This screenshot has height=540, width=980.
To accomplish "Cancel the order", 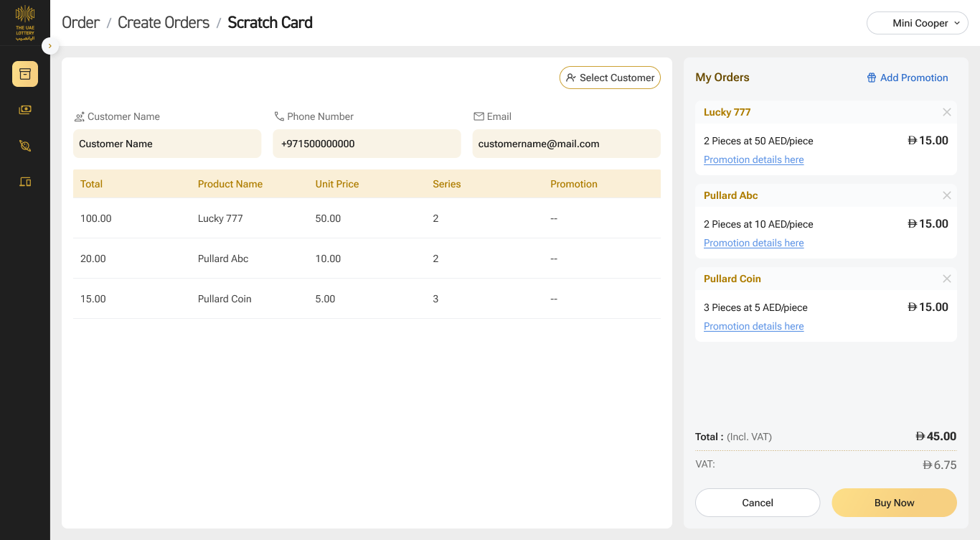I will [x=758, y=503].
